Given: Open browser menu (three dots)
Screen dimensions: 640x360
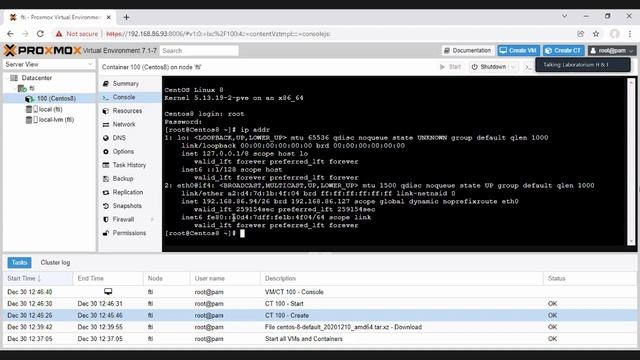Looking at the screenshot, I should click(x=630, y=34).
